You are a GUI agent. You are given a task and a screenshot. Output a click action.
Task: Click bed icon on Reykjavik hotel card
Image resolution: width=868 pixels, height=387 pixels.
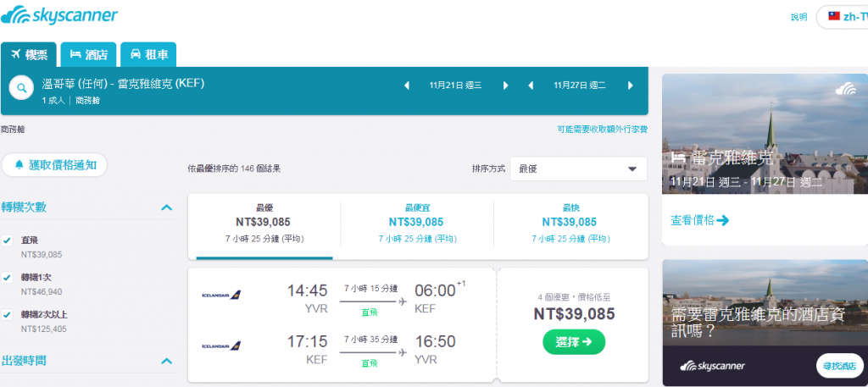tap(677, 158)
